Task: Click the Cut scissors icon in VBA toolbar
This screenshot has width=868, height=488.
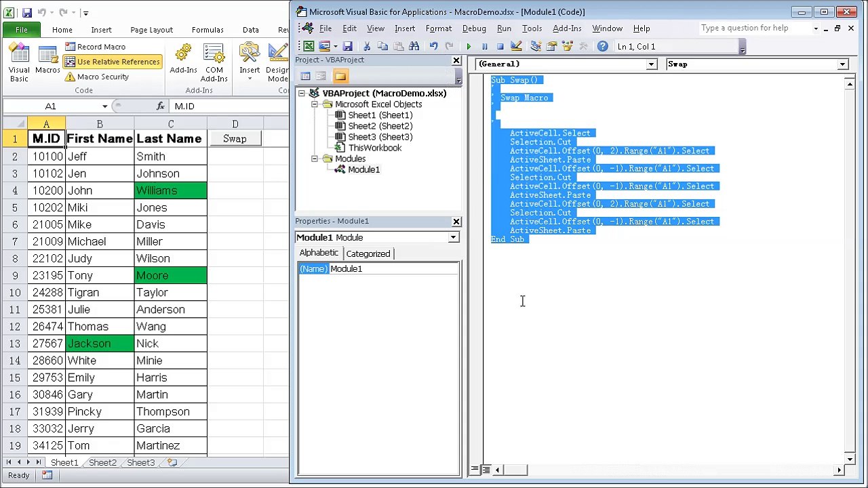Action: [x=367, y=47]
